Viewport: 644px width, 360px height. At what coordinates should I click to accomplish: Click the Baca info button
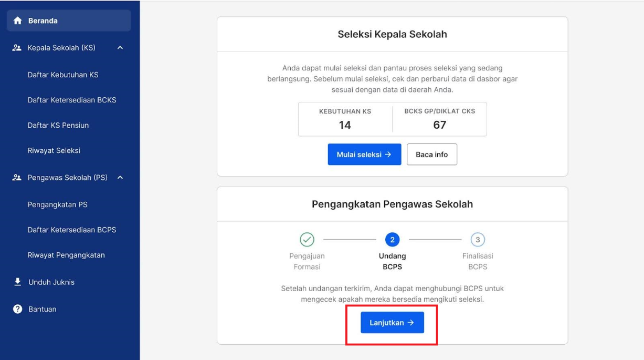(x=431, y=155)
